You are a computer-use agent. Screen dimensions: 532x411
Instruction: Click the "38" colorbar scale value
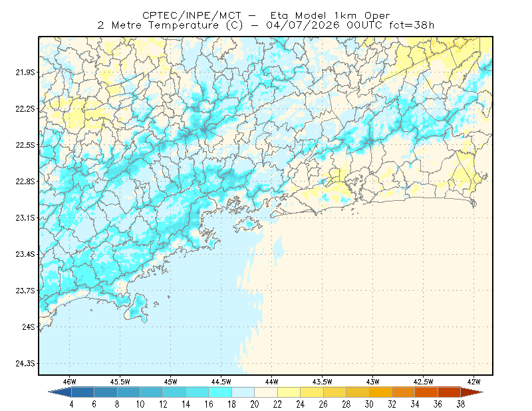click(461, 404)
